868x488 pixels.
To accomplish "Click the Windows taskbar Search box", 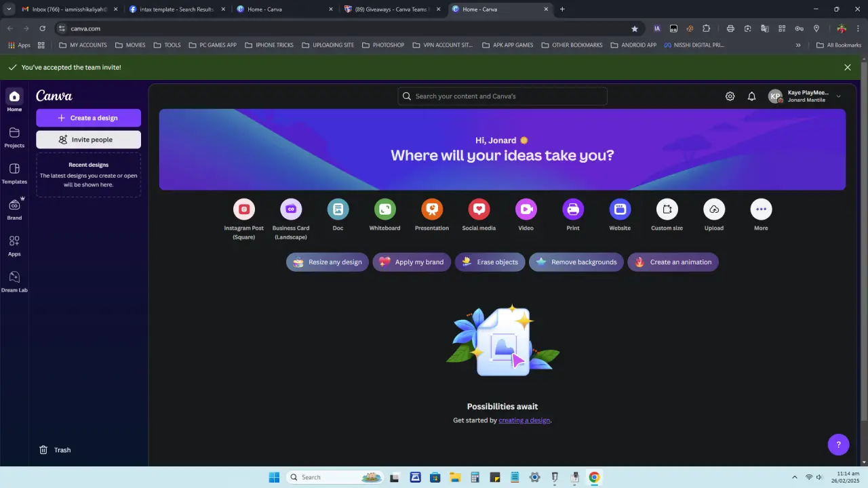I will point(335,477).
